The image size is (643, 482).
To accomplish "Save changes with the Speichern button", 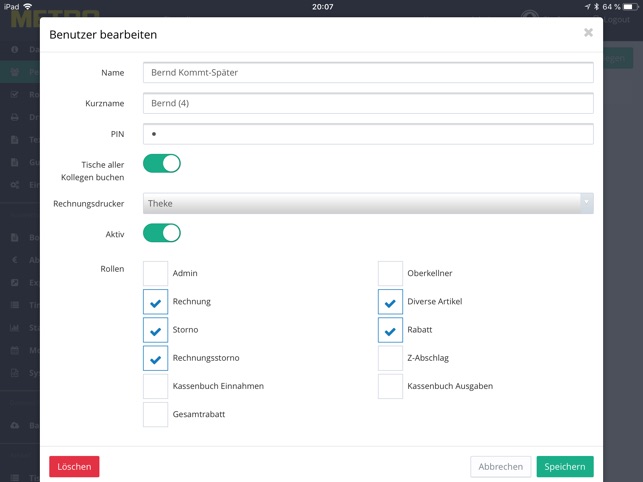I will [565, 466].
